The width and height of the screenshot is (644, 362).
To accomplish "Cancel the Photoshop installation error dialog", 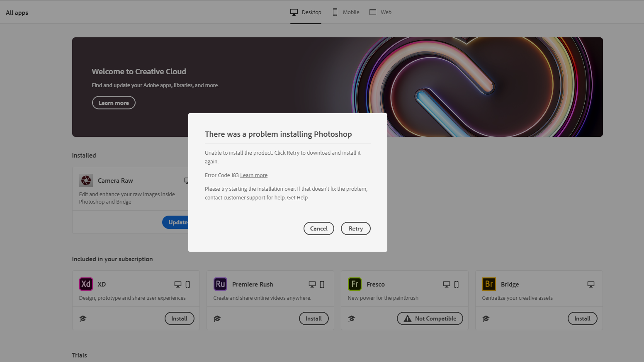I will [x=318, y=228].
